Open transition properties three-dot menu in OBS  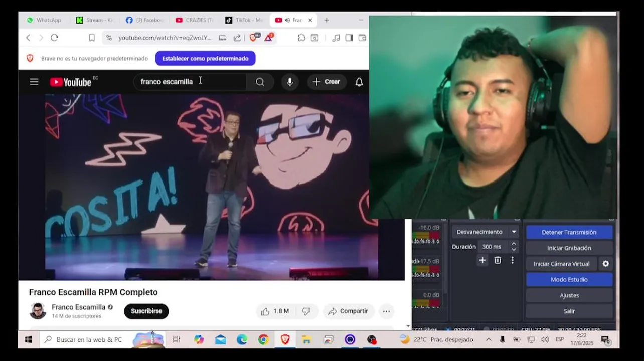point(512,260)
